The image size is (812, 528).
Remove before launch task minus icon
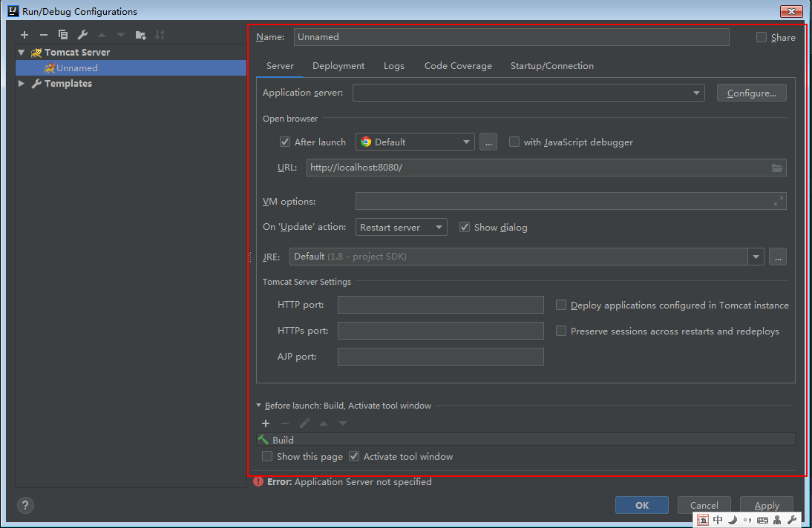[x=285, y=423]
